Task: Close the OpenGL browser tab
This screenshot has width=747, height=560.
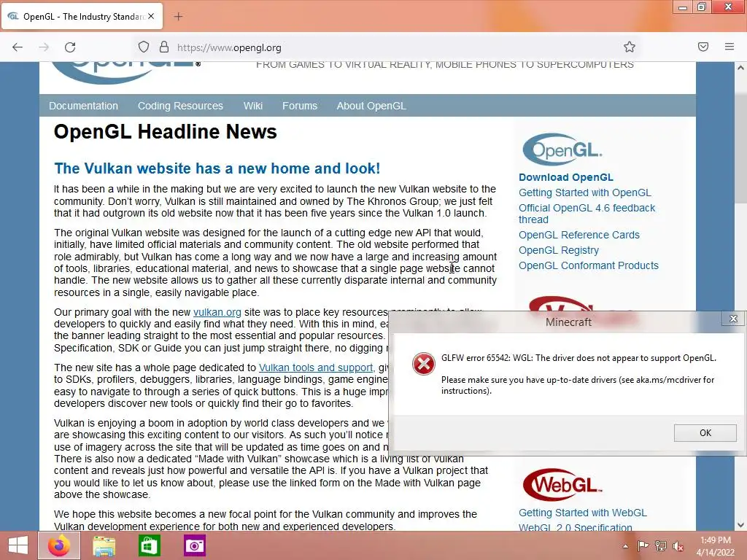Action: 151,16
